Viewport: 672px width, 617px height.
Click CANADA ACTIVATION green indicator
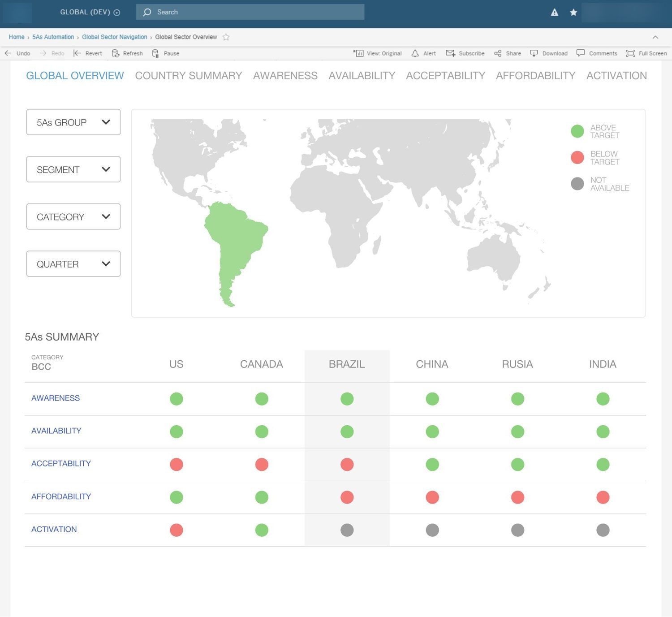[x=262, y=531]
